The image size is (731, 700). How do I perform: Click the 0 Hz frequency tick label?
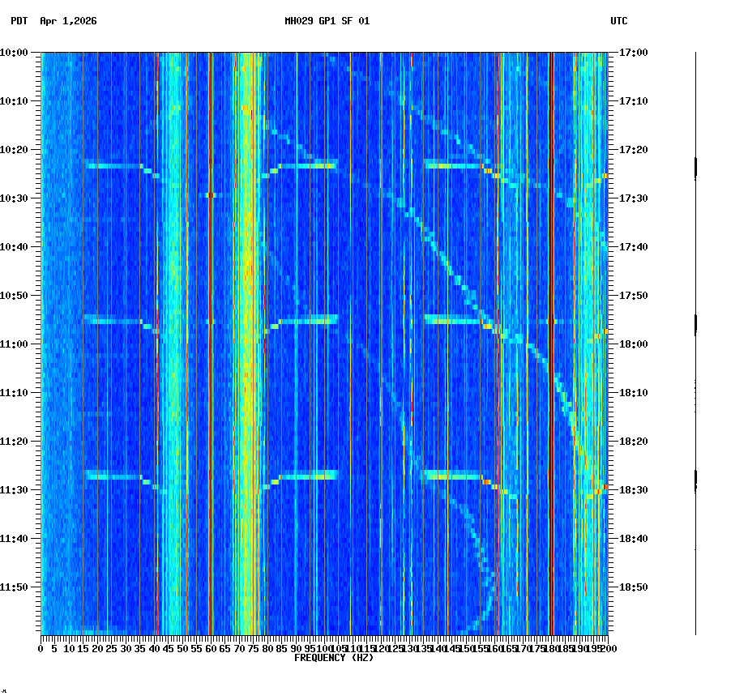point(41,647)
